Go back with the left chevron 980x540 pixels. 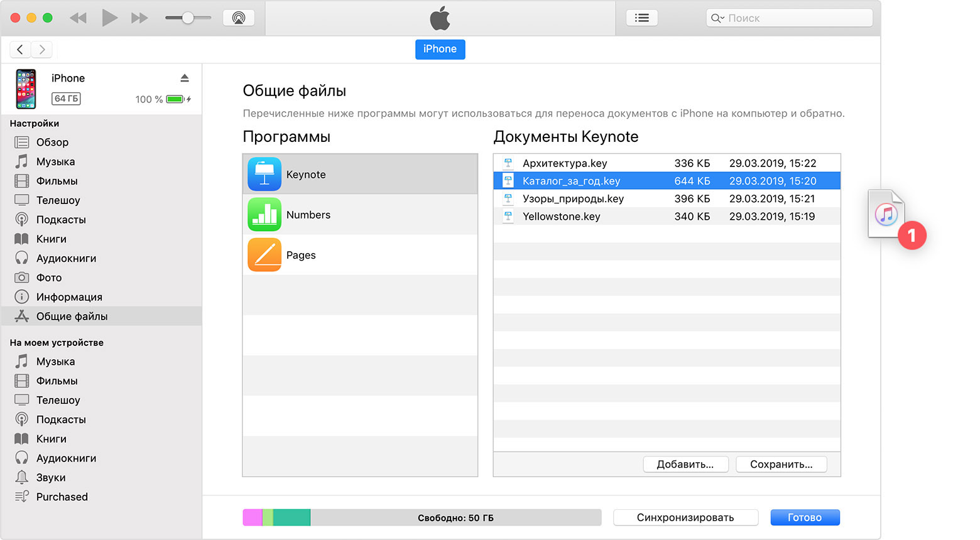click(x=20, y=49)
